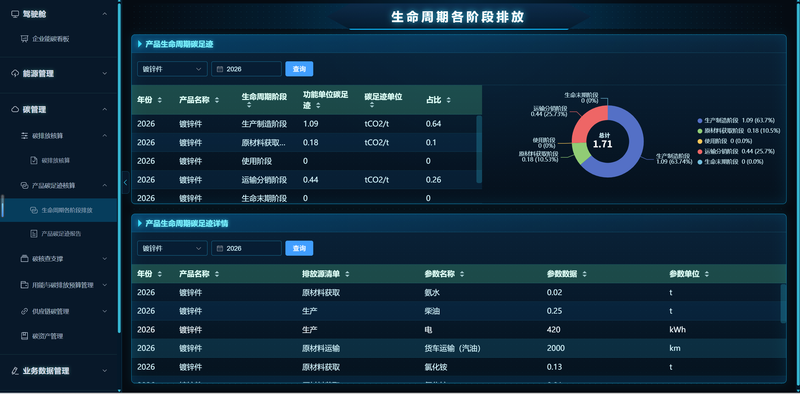Viewport: 800px width, 394px height.
Task: Click the 用能与碳排放预算管理 folder icon
Action: (24, 285)
